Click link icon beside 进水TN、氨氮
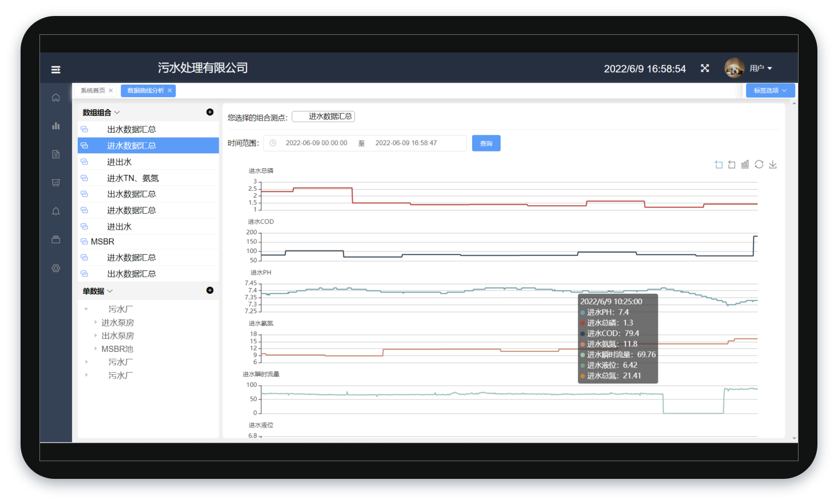This screenshot has width=838, height=504. click(x=84, y=178)
